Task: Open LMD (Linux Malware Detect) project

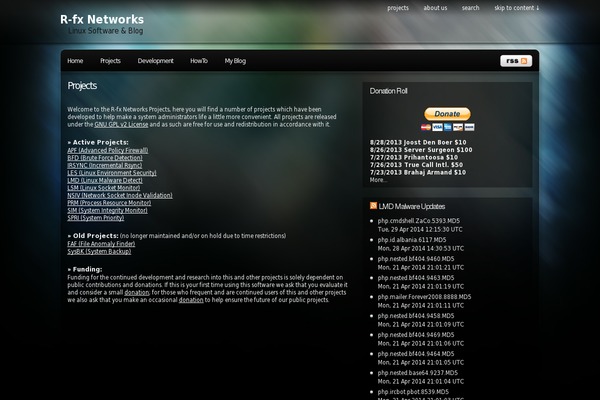Action: (x=105, y=180)
